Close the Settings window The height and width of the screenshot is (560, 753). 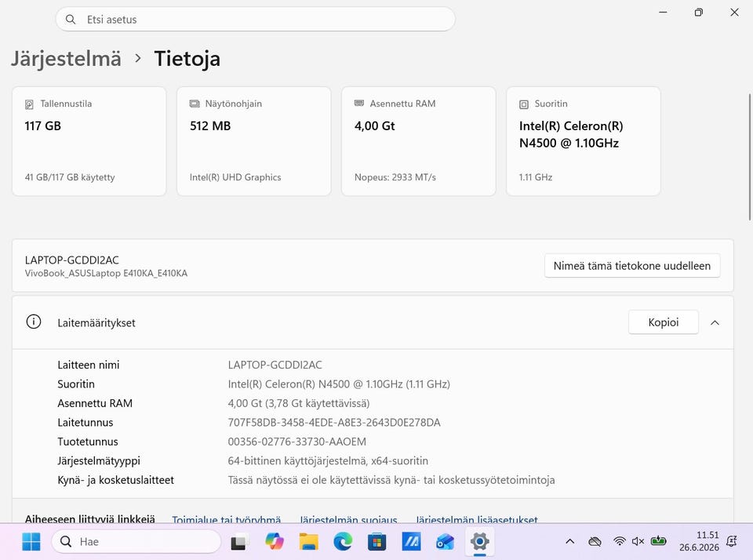(x=734, y=12)
